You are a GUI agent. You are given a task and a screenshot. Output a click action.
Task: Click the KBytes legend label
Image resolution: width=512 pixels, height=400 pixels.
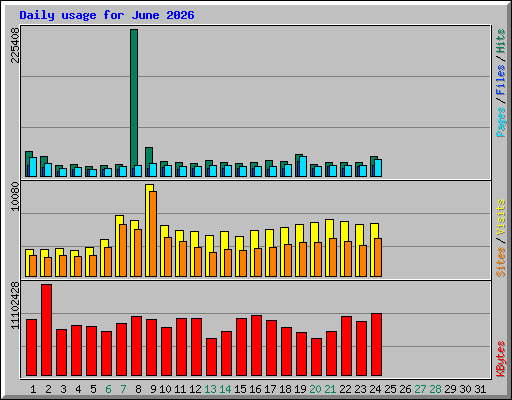(x=501, y=359)
